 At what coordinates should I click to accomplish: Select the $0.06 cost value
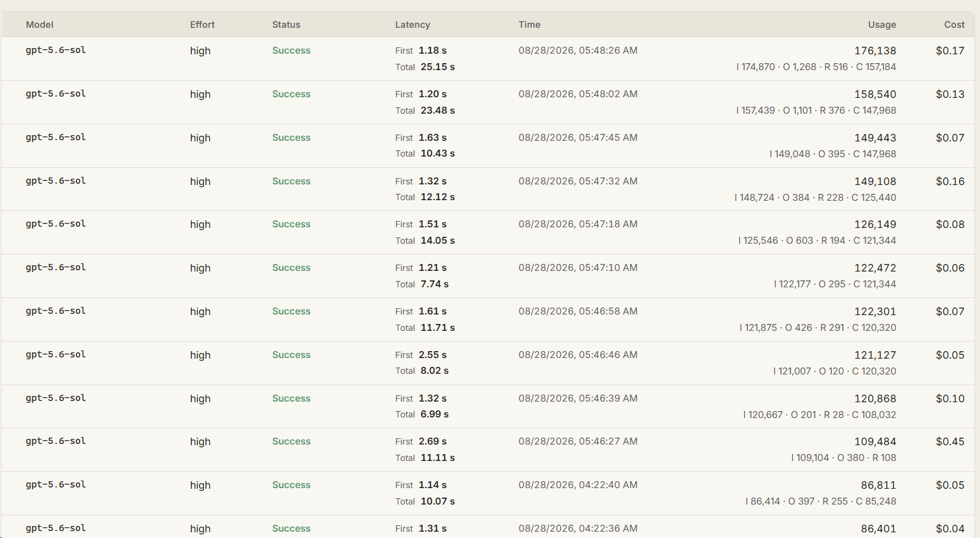[950, 268]
